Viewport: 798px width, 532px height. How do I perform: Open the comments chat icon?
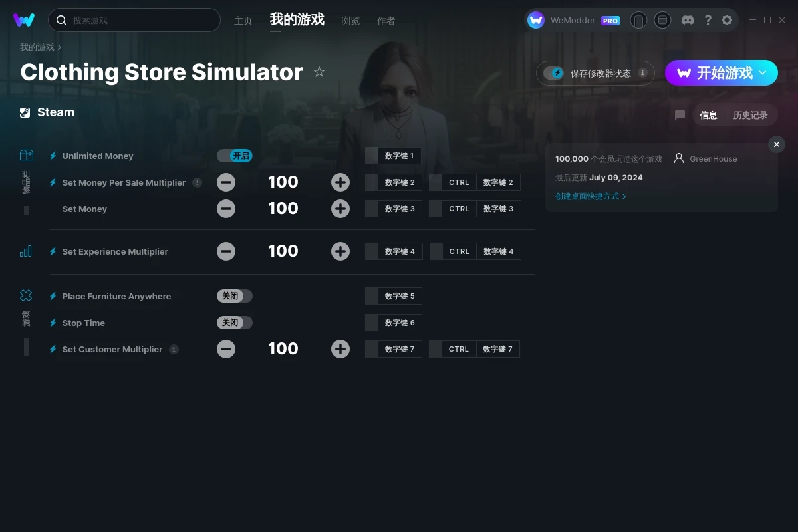pos(680,115)
